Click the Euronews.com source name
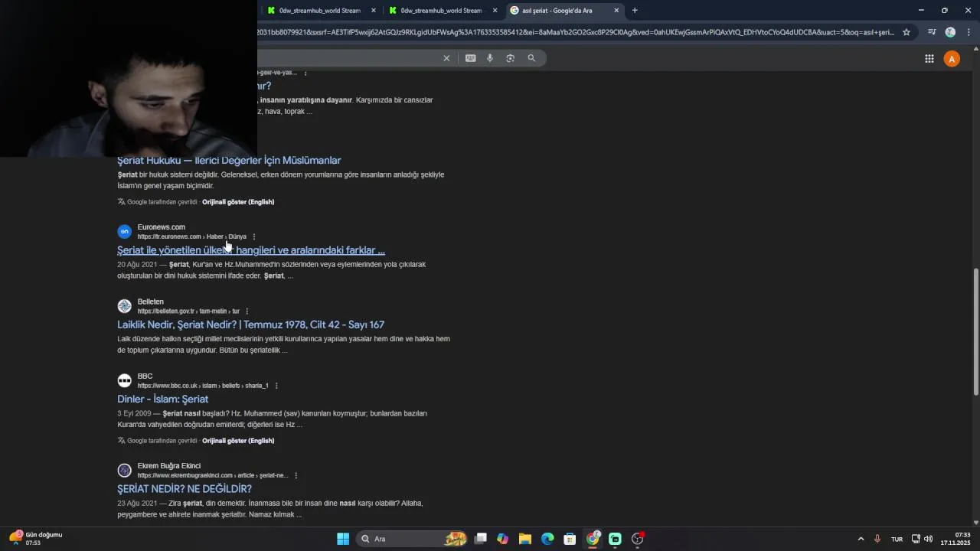The width and height of the screenshot is (980, 551). (x=162, y=227)
